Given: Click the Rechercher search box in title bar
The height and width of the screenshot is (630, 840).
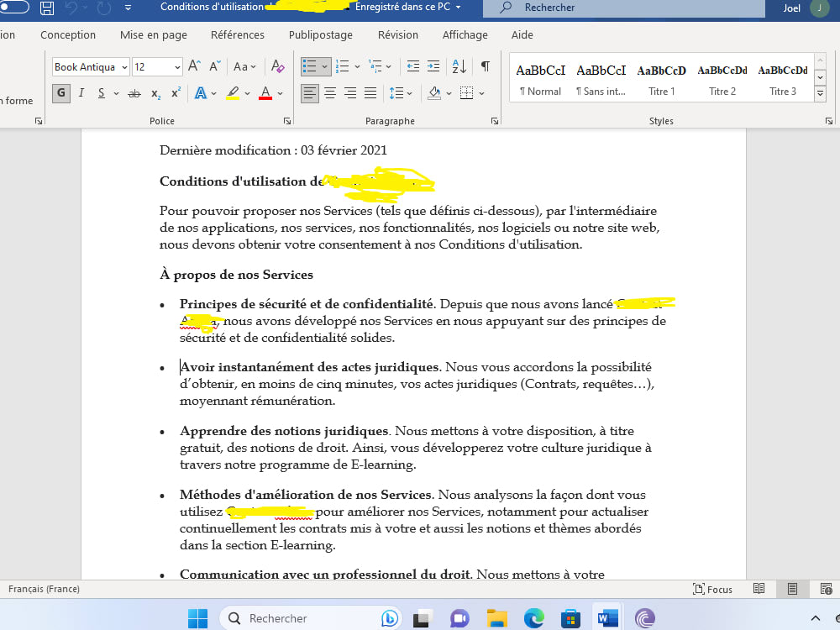Looking at the screenshot, I should [624, 8].
